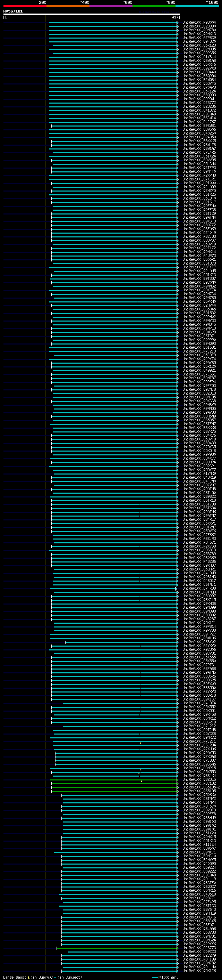
Task: Click hit label UniRef100_Q8H5N9
Action: point(199,416)
